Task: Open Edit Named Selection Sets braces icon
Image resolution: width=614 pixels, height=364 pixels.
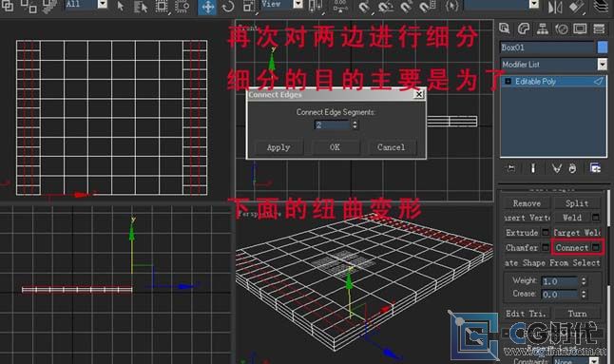Action: [451, 7]
